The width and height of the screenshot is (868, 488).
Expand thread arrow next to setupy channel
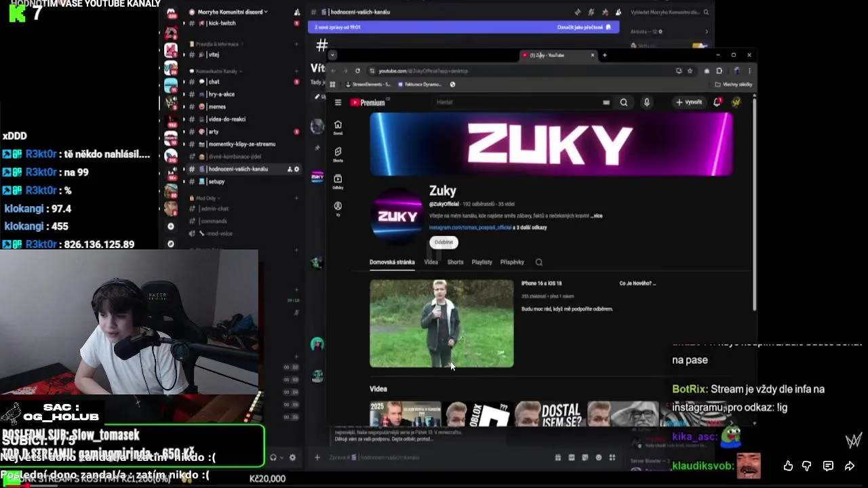tap(184, 182)
